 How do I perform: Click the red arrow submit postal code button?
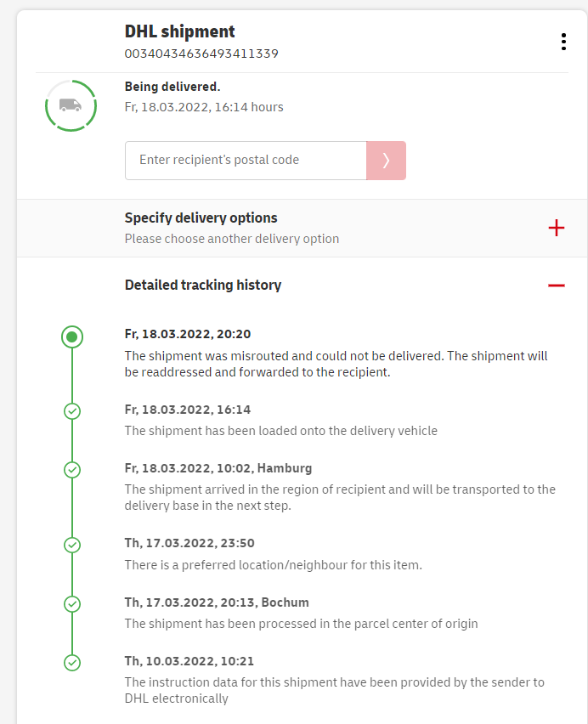tap(386, 160)
